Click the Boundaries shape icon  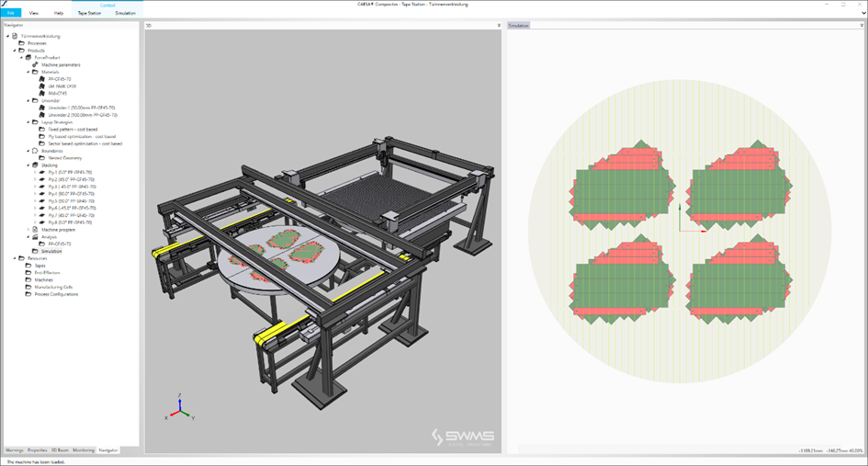pos(35,151)
